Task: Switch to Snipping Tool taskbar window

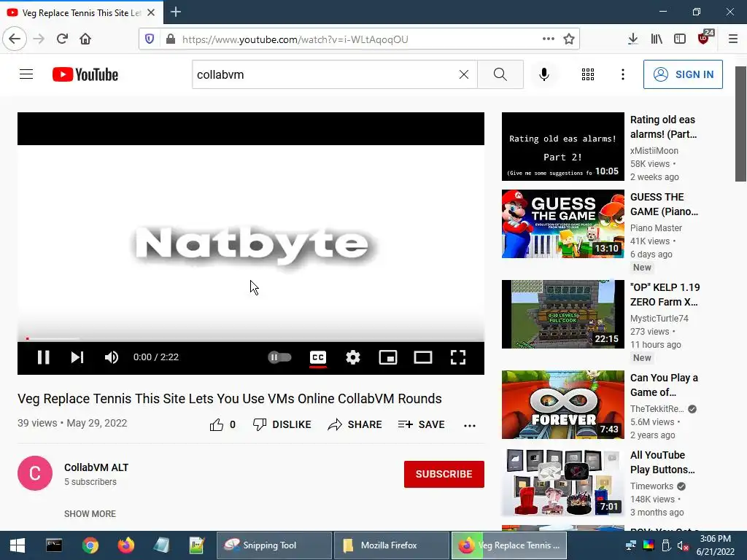Action: click(274, 545)
